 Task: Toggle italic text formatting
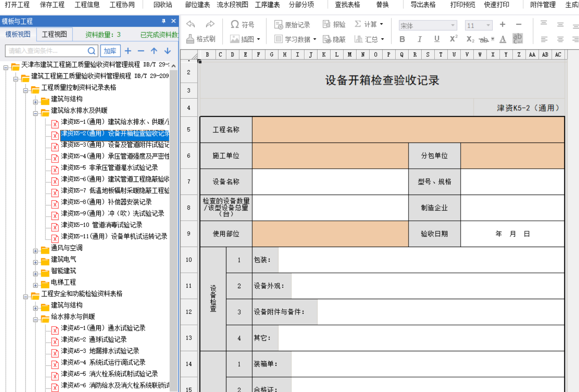(x=419, y=39)
